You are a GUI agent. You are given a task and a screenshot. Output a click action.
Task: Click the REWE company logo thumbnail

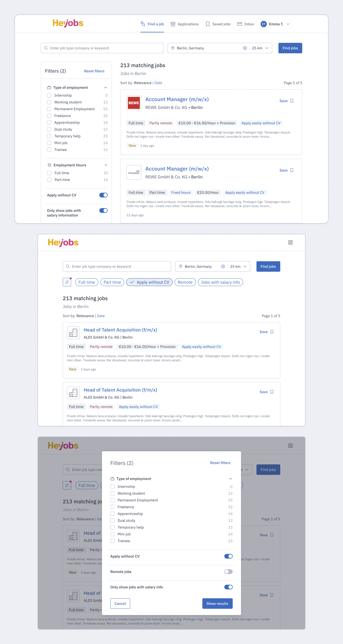(134, 103)
